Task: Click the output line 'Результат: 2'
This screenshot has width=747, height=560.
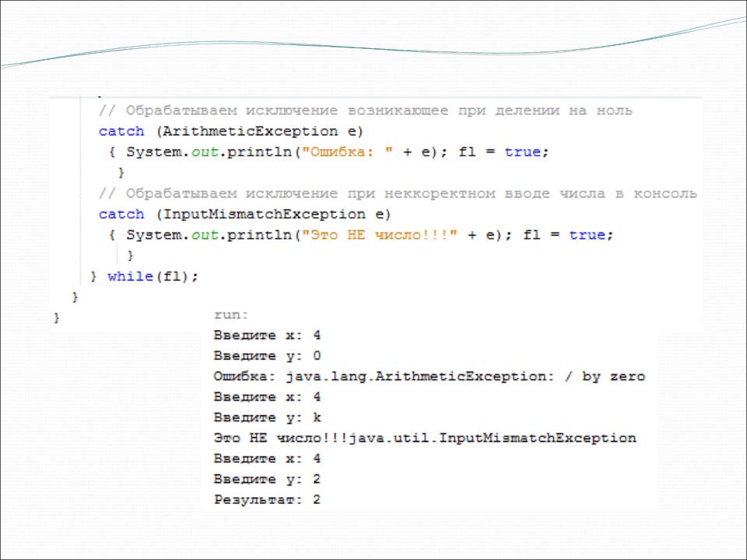Action: 267,499
